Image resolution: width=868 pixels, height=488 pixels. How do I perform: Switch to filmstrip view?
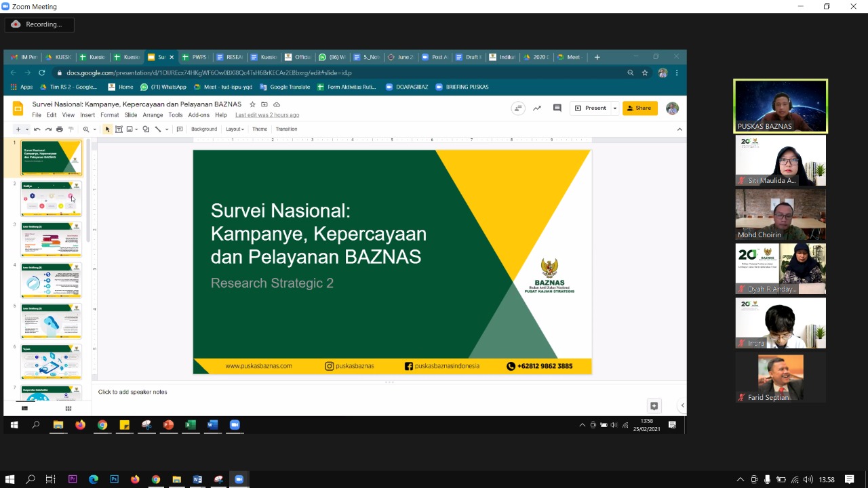pos(25,408)
